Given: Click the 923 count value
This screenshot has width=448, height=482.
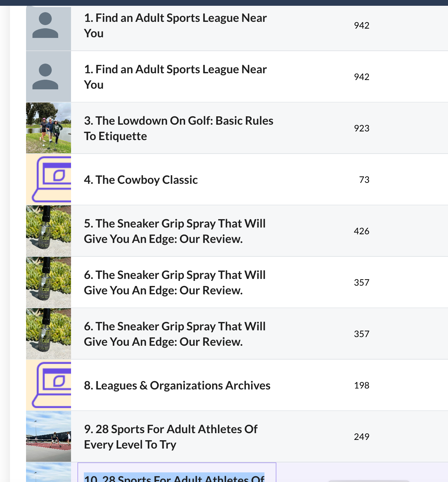Looking at the screenshot, I should [x=362, y=128].
